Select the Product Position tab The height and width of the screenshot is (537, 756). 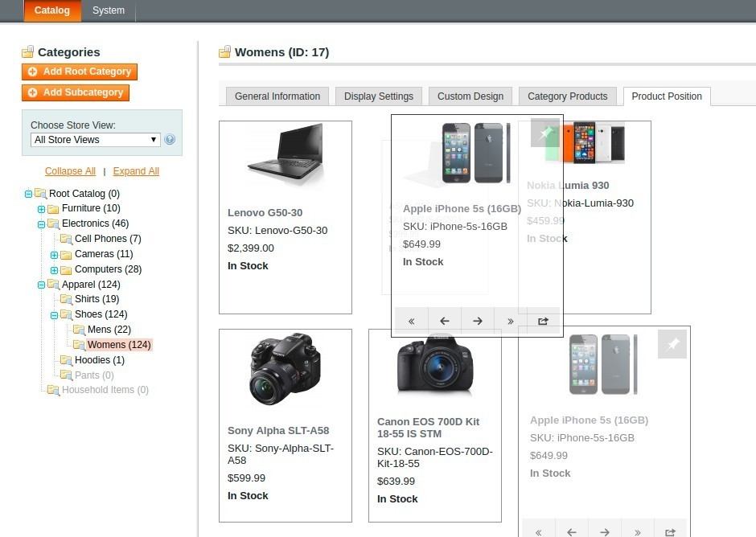tap(667, 96)
